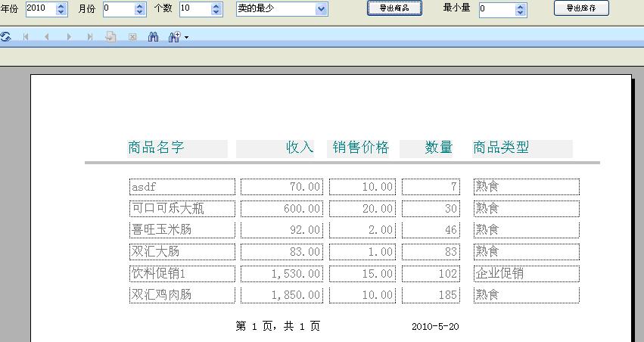Click the page footer 第 1 页, 共 1 页
The height and width of the screenshot is (342, 644).
(278, 326)
